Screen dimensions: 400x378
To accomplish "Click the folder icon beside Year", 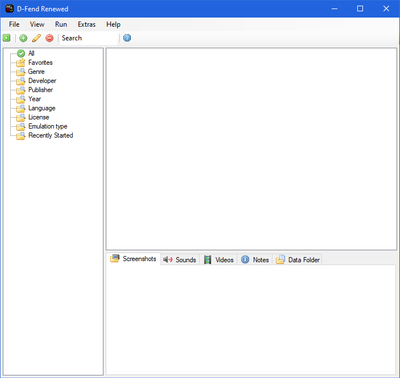I will 21,99.
